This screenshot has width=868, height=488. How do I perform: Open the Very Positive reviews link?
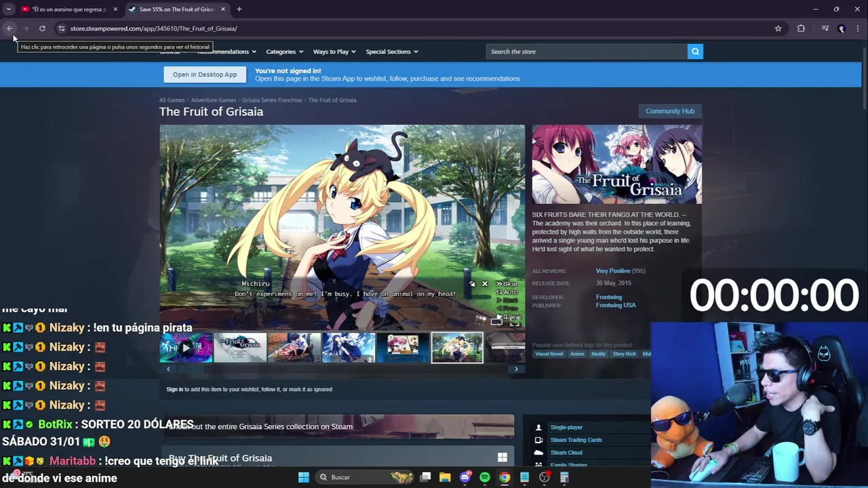613,271
